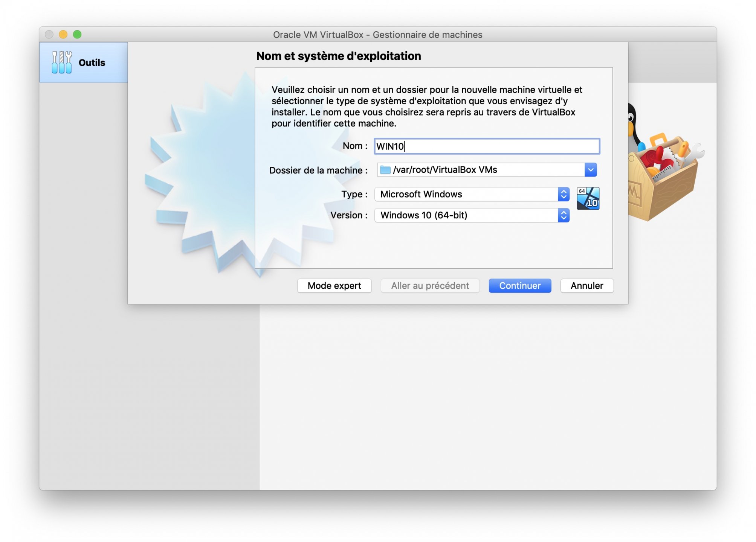Open the Type dropdown showing Microsoft Windows
Image resolution: width=756 pixels, height=542 pixels.
pyautogui.click(x=472, y=194)
